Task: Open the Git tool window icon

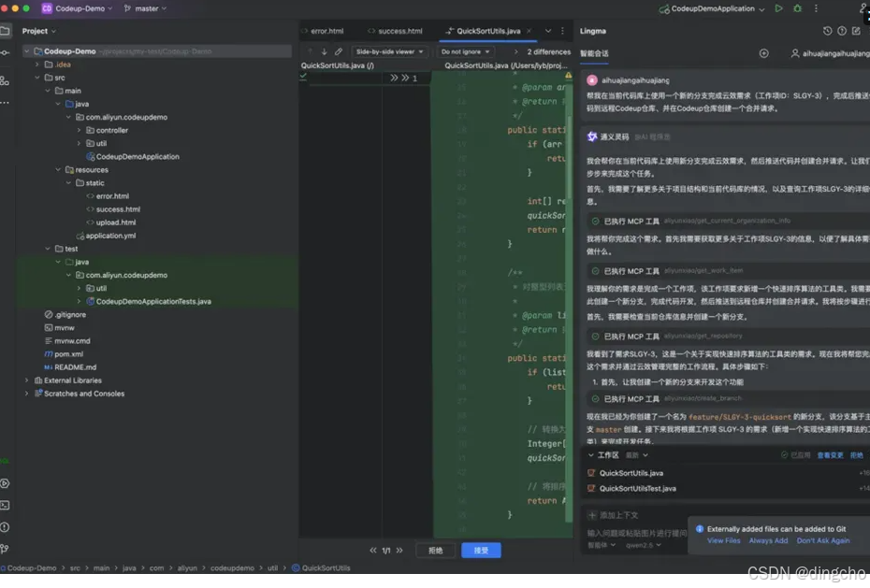Action: pyautogui.click(x=5, y=549)
